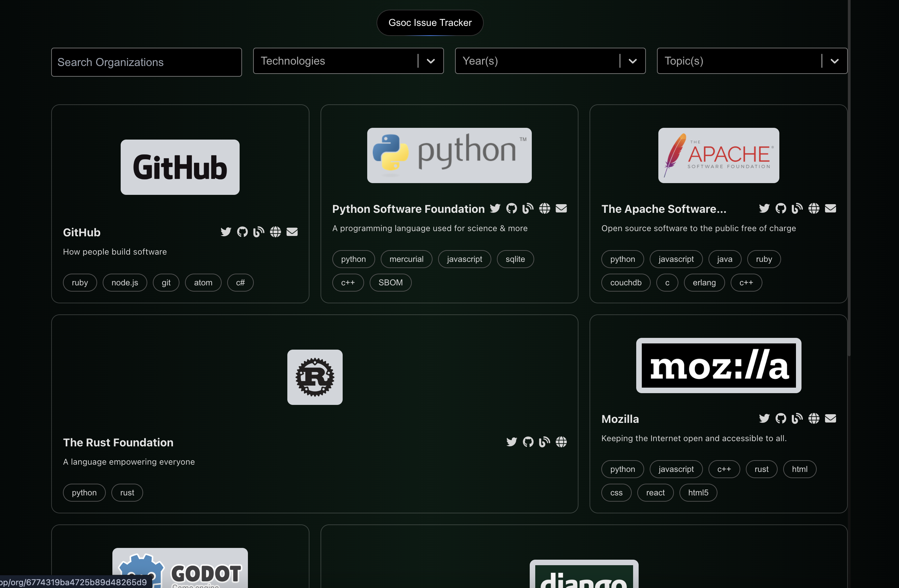
Task: Open Python Software Foundation Twitter icon
Action: pyautogui.click(x=495, y=208)
